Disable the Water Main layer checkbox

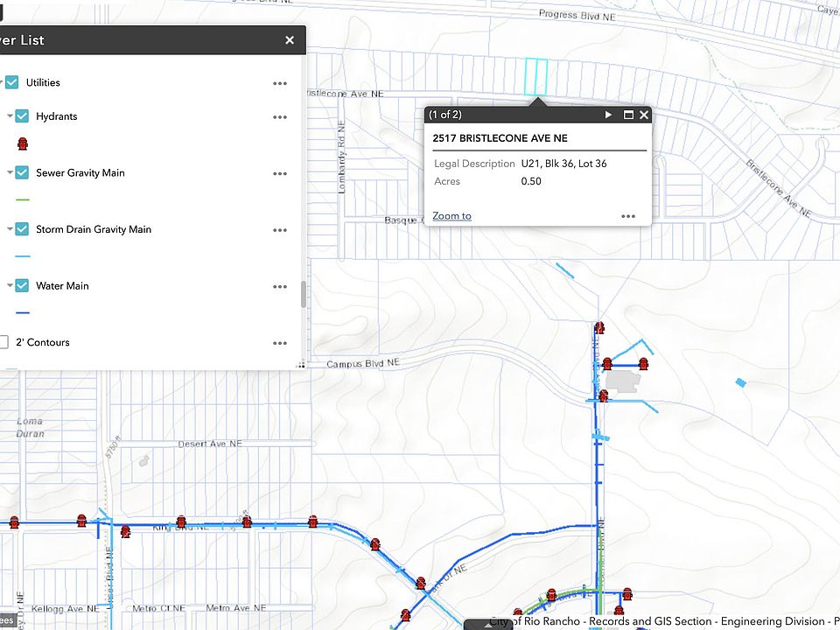click(22, 285)
